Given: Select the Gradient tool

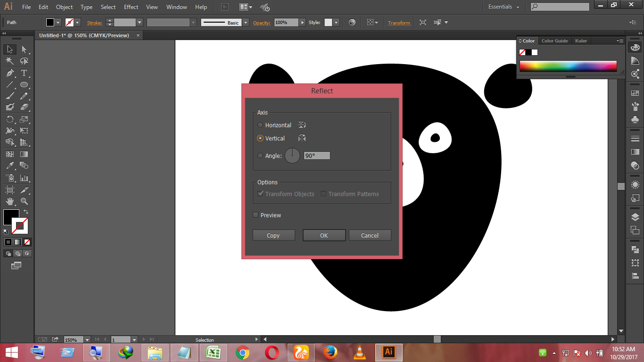Looking at the screenshot, I should coord(24,154).
